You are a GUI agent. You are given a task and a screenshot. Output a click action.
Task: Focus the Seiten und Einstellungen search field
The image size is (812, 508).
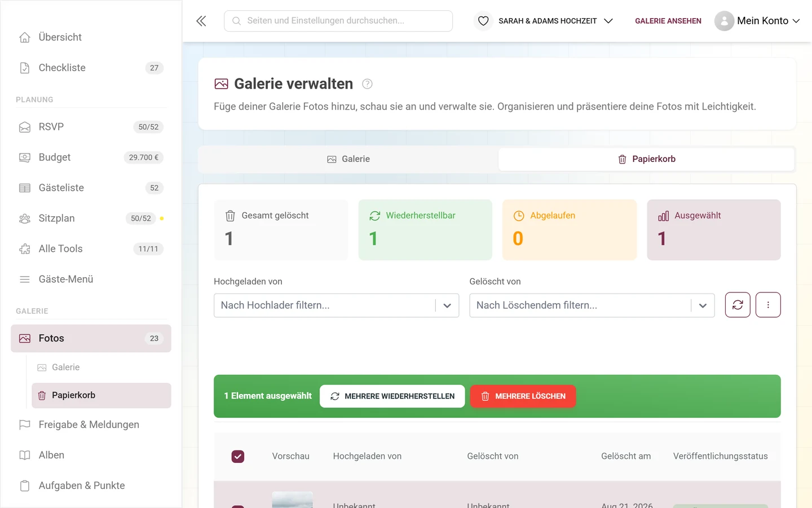coord(338,21)
